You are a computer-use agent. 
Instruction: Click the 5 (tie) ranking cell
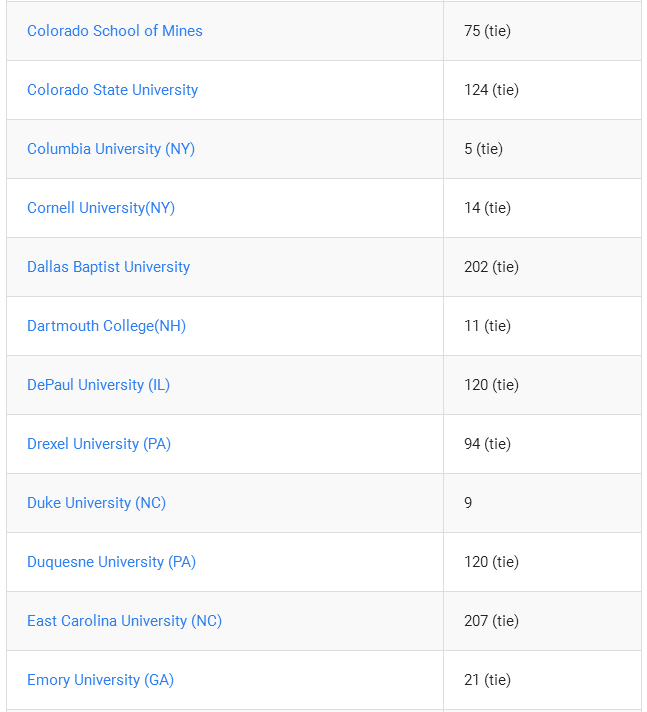(542, 149)
